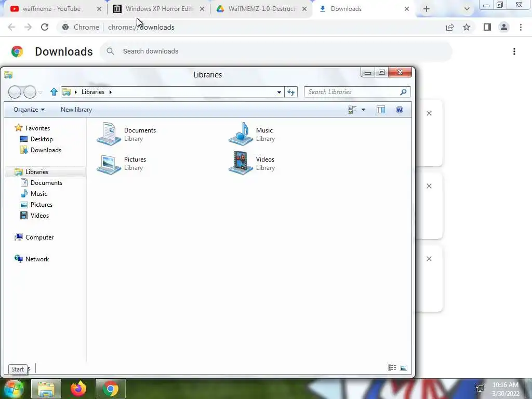Screen dimensions: 532x399
Task: Switch to the Windows XP Horror Edition tab
Action: coord(158,9)
